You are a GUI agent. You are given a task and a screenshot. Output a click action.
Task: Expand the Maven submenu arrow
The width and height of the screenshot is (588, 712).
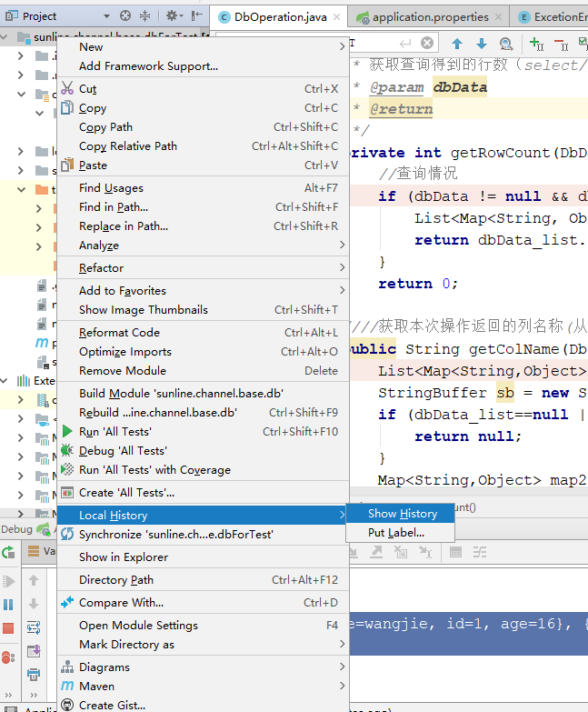click(342, 686)
